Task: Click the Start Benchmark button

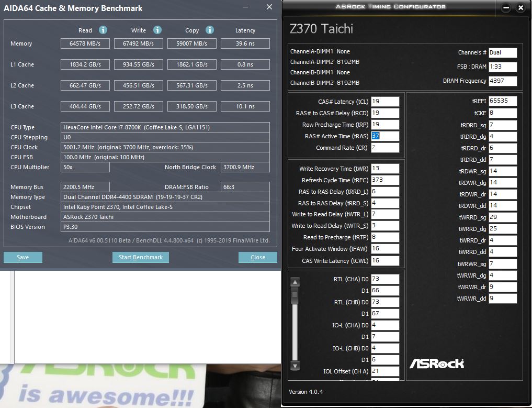Action: click(141, 257)
